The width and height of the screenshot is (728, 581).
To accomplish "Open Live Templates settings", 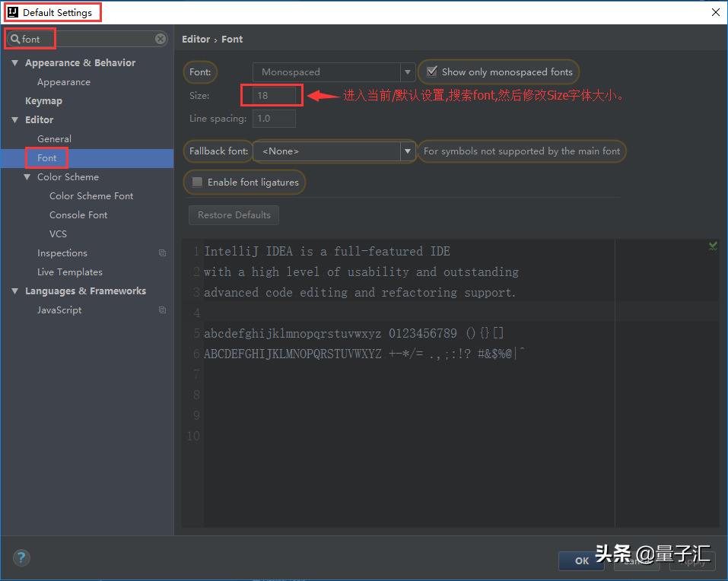I will point(70,272).
